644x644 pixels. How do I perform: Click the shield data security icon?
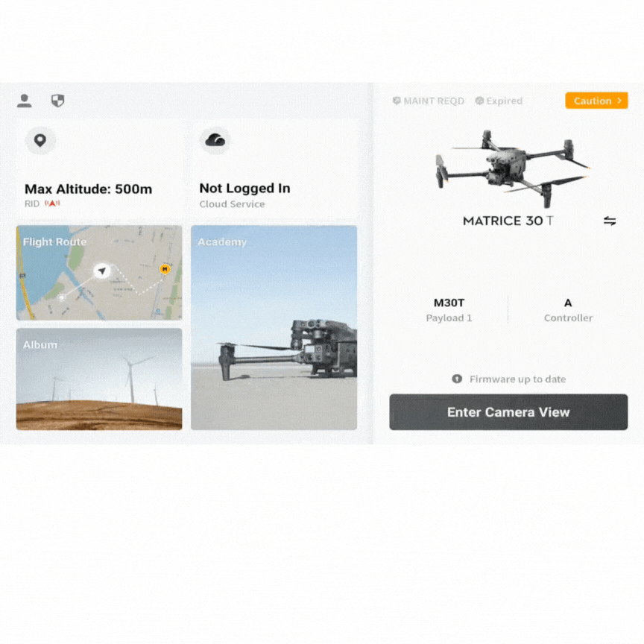tap(57, 101)
